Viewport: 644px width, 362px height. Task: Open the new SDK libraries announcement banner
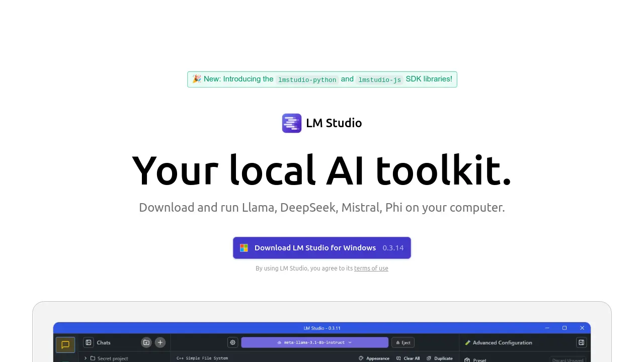322,79
